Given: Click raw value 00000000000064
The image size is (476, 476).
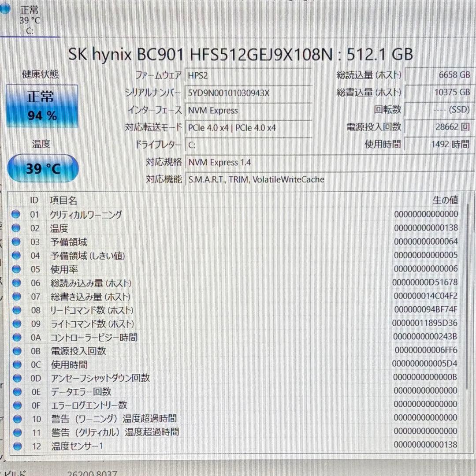Looking at the screenshot, I should (x=426, y=242).
